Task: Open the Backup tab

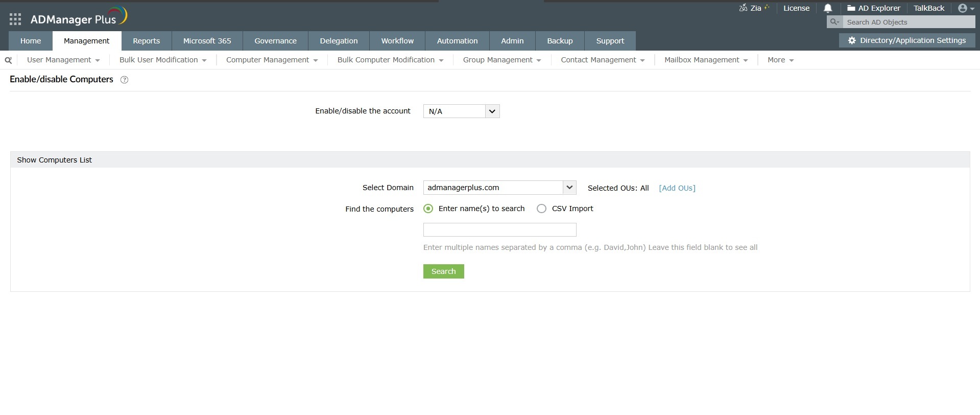Action: (x=560, y=41)
